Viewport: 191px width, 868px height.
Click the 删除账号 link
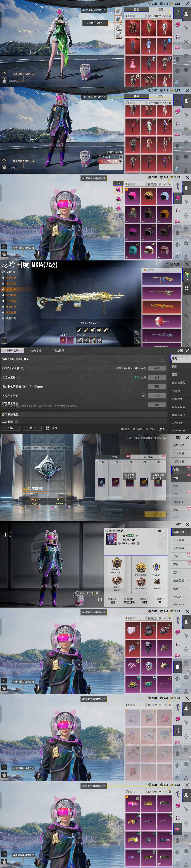(x=125, y=429)
